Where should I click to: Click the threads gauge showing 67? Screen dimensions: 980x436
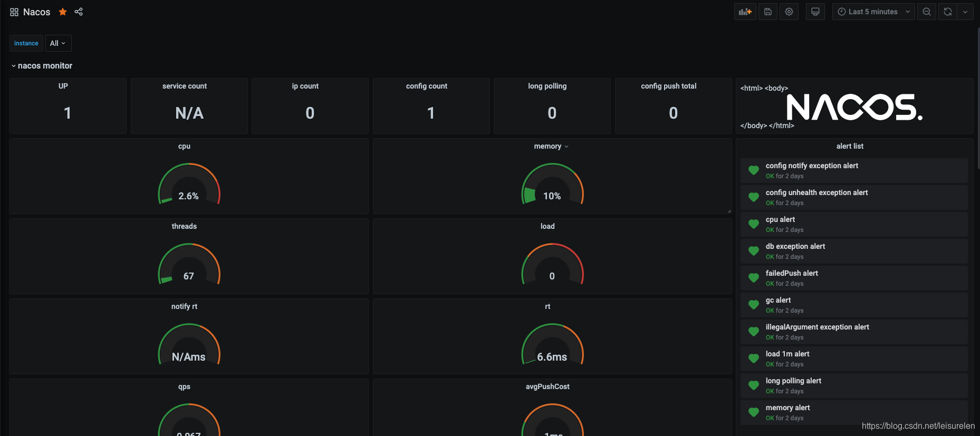coord(189,265)
